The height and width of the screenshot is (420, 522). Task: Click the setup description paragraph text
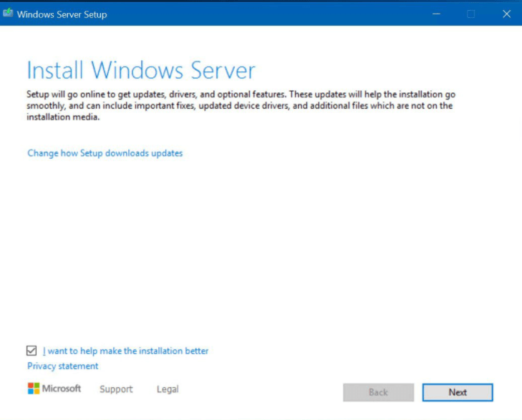pyautogui.click(x=240, y=106)
